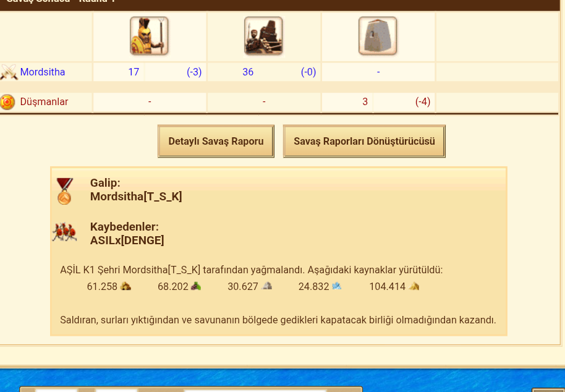Click the marble icon next to 30.627
565x392 pixels.
point(266,286)
